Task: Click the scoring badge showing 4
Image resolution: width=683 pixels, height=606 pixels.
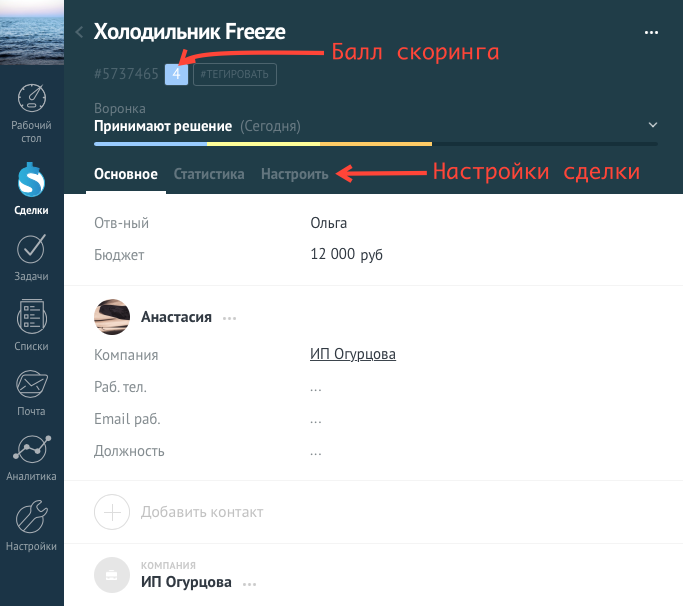Action: point(176,74)
